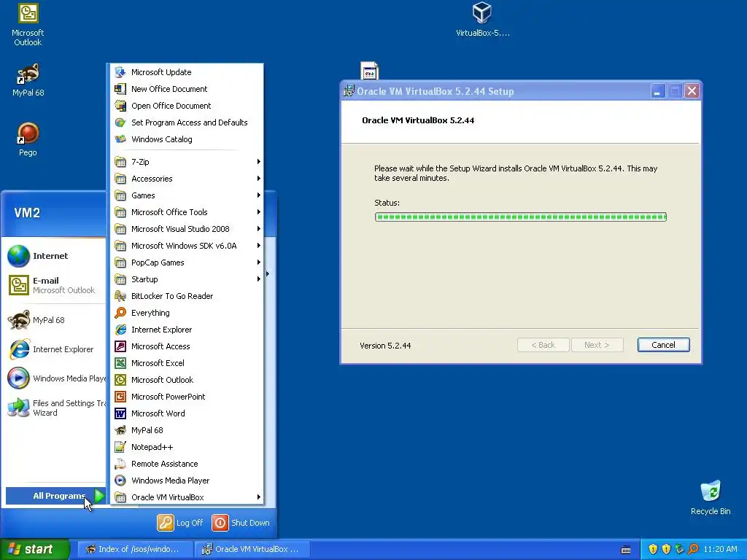Click the Oracle VM VirtualBox Setup title bar

495,91
